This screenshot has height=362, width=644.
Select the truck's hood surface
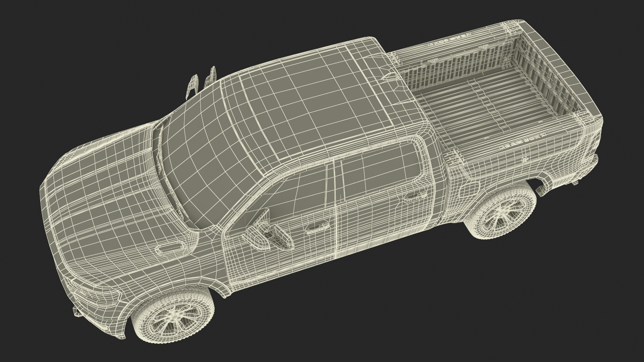click(107, 188)
